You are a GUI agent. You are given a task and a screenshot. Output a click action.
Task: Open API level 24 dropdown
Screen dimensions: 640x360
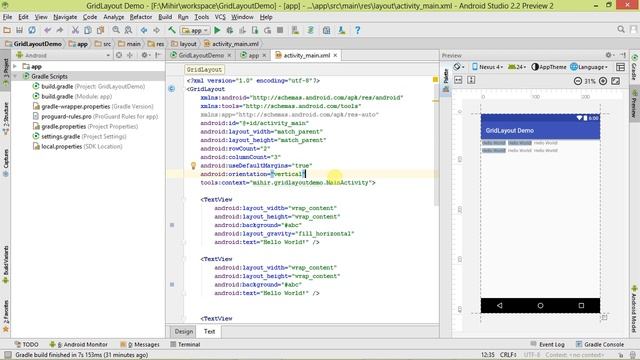pos(516,67)
